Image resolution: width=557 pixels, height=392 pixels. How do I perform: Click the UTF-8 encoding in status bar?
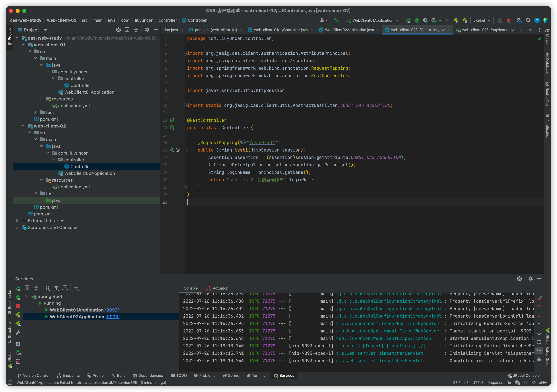coord(478,383)
